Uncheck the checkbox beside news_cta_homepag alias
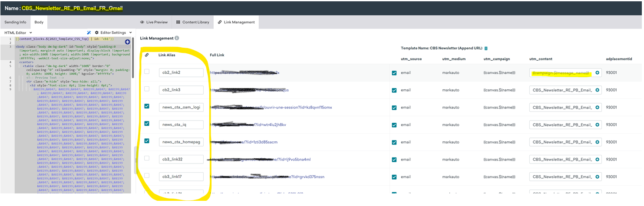This screenshot has height=206, width=644. (147, 141)
